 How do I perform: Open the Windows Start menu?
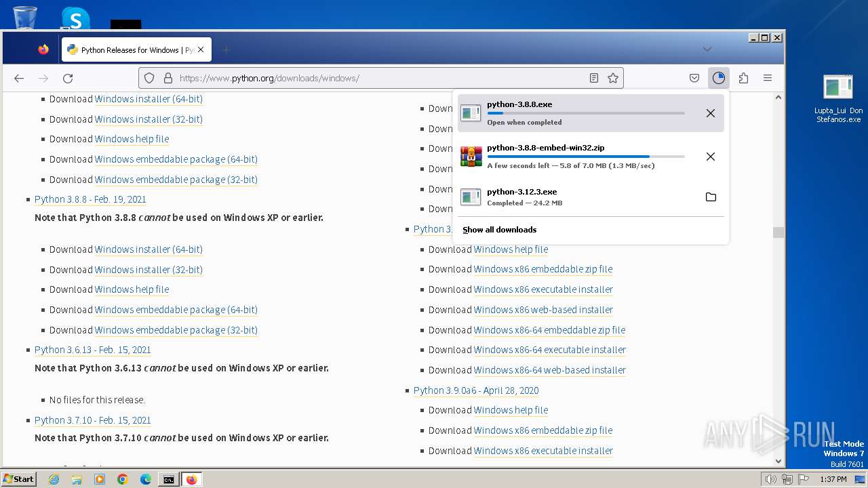19,479
